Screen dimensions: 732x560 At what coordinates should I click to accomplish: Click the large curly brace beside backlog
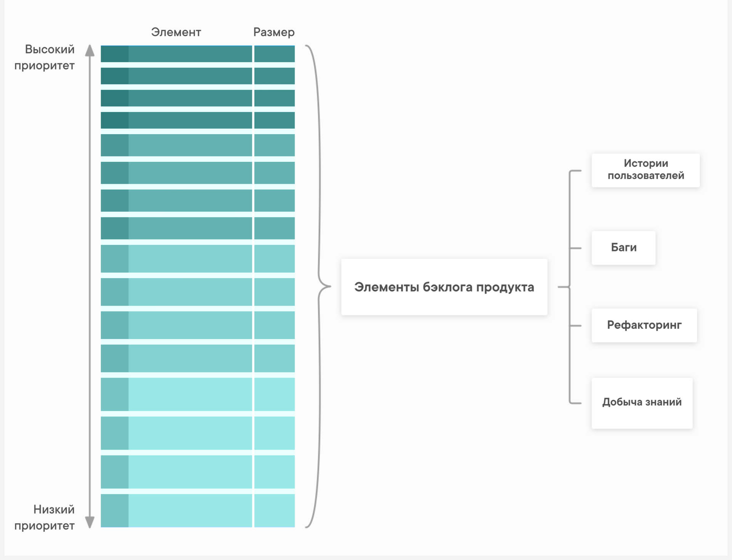[x=318, y=286]
